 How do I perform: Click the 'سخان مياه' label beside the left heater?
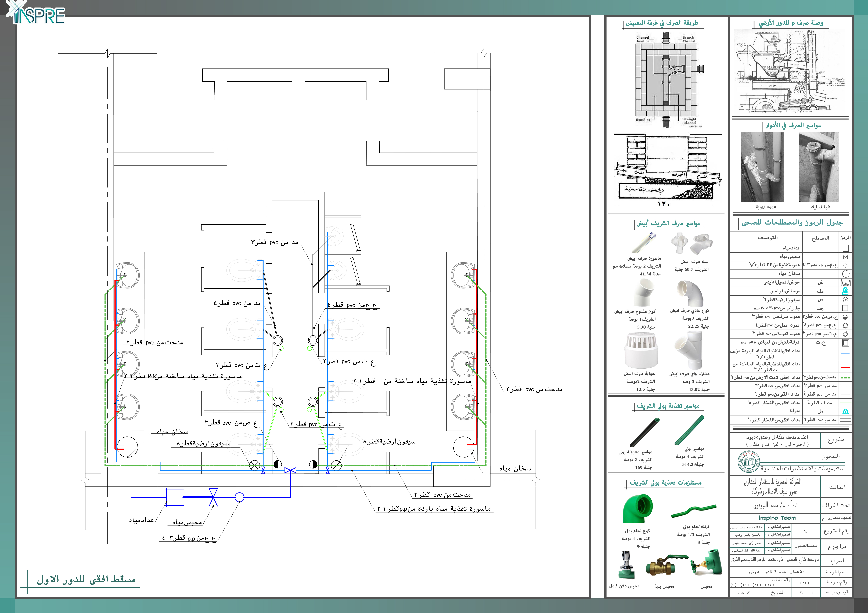pos(172,432)
